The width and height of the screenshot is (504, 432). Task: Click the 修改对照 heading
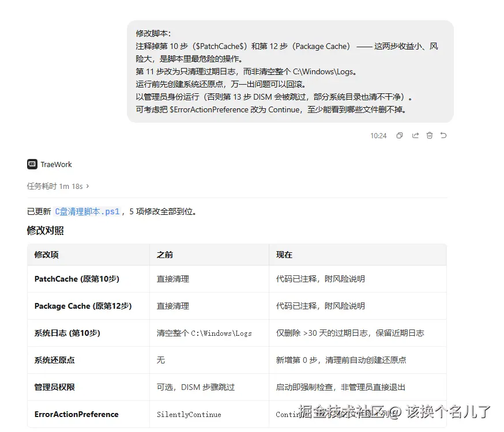coord(46,230)
